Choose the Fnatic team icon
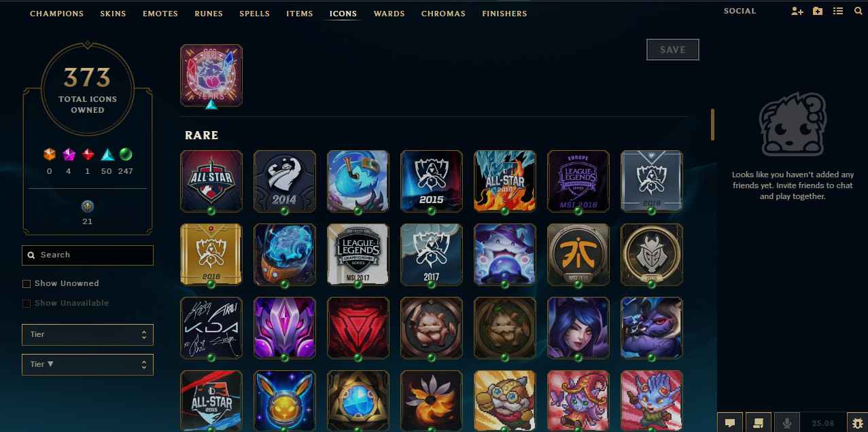The height and width of the screenshot is (432, 868). pyautogui.click(x=578, y=254)
